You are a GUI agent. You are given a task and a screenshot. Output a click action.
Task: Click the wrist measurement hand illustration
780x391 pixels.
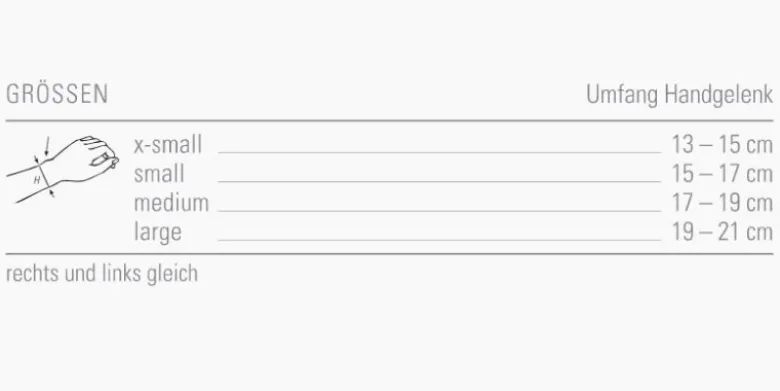click(x=63, y=168)
